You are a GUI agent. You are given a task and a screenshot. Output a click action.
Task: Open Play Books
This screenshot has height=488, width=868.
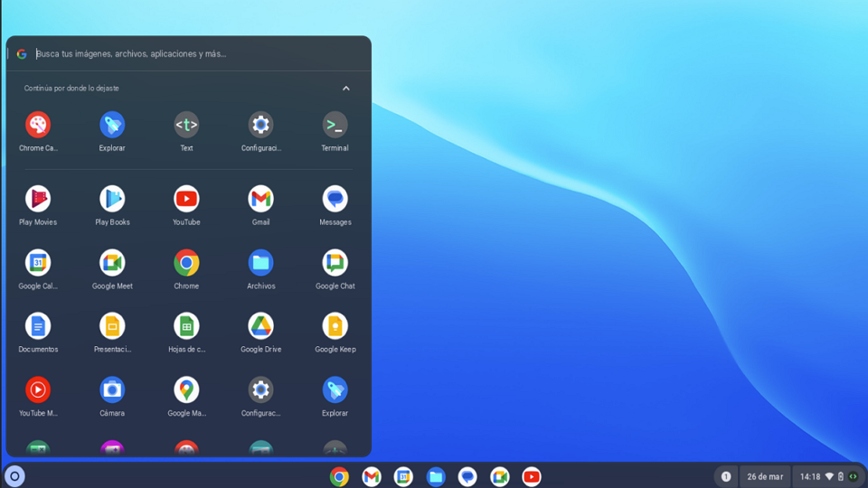coord(112,199)
